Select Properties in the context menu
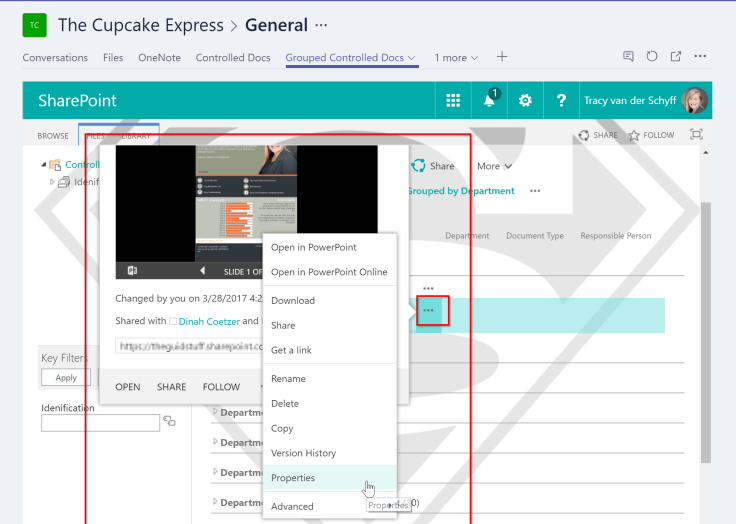This screenshot has height=524, width=736. [293, 478]
